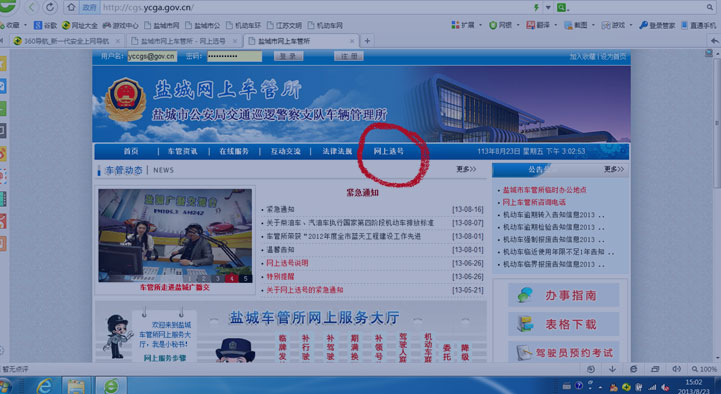The width and height of the screenshot is (721, 394).
Task: Open the 首页 navigation menu item
Action: click(x=131, y=151)
